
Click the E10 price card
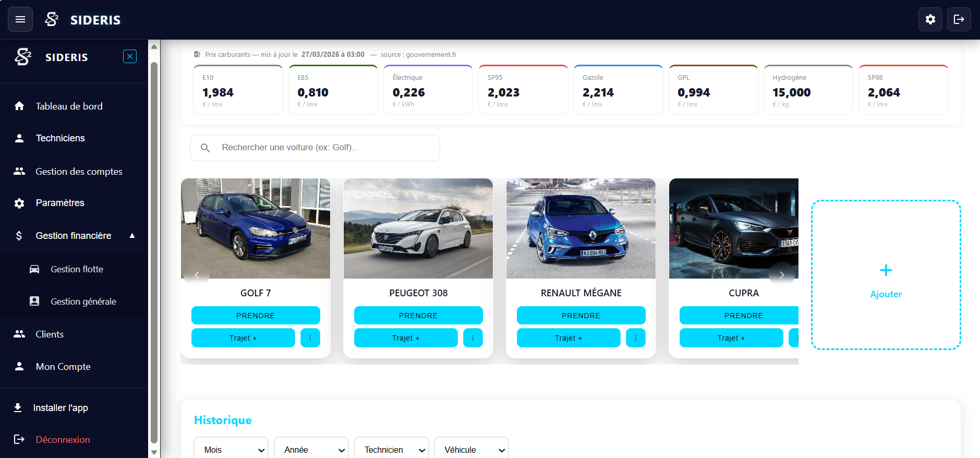click(238, 90)
